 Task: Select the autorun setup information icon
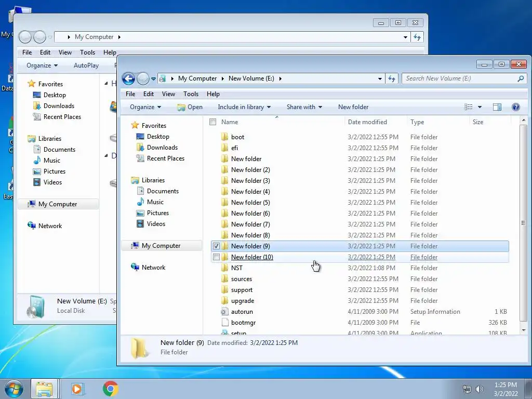tap(224, 312)
